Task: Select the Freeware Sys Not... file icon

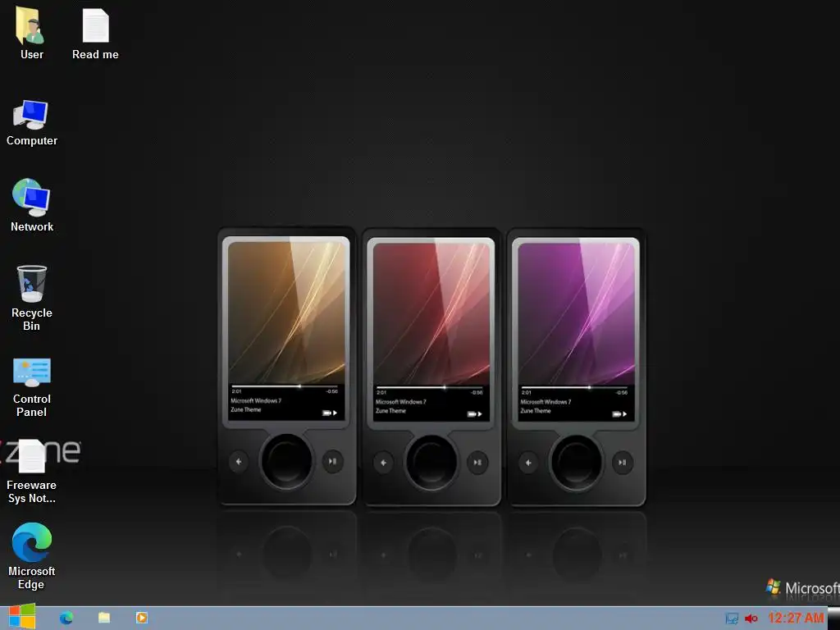Action: click(31, 472)
